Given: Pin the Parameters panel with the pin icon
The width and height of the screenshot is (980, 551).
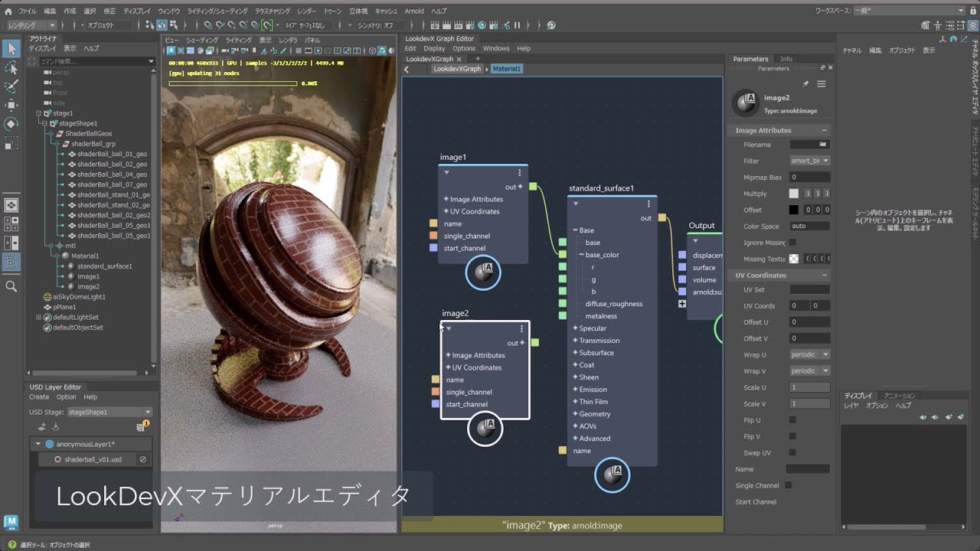Looking at the screenshot, I should tap(805, 84).
